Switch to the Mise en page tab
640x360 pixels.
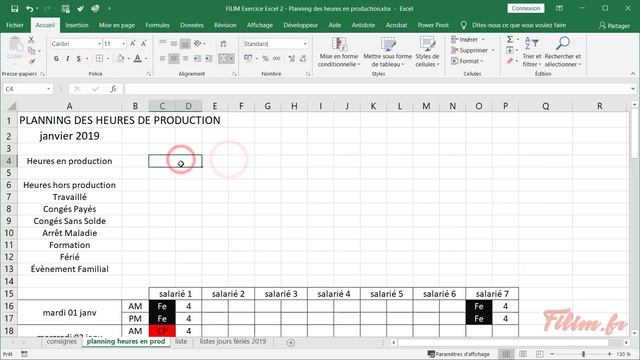pos(117,25)
